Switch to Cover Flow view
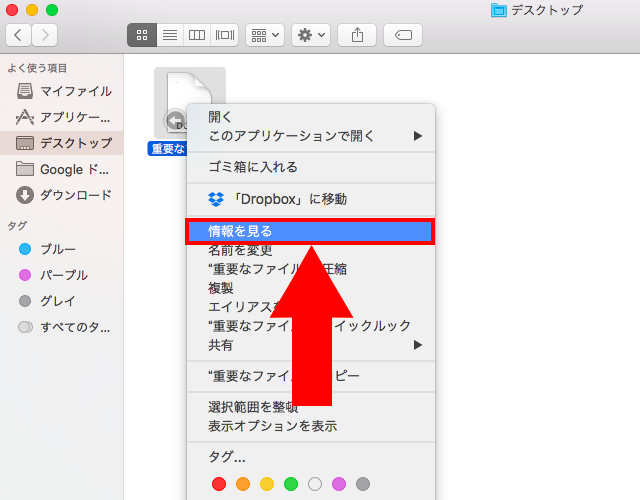Image resolution: width=640 pixels, height=500 pixels. tap(225, 35)
